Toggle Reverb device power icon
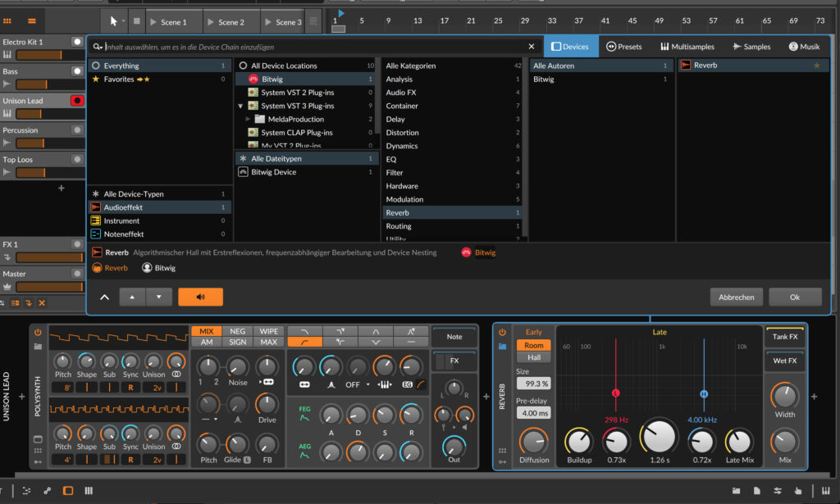The image size is (840, 504). (x=502, y=332)
